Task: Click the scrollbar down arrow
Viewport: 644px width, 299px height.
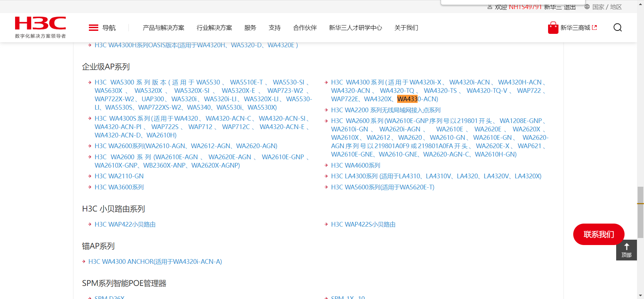Action: point(640,296)
